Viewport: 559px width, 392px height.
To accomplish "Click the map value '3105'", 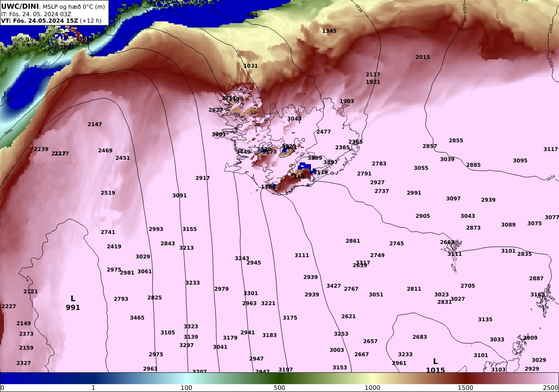I will click(168, 333).
